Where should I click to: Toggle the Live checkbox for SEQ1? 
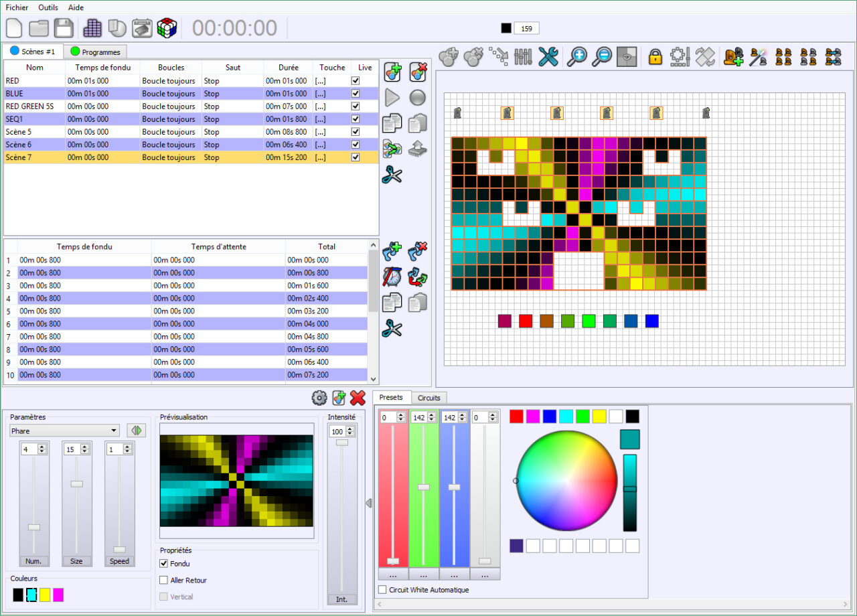(x=356, y=119)
